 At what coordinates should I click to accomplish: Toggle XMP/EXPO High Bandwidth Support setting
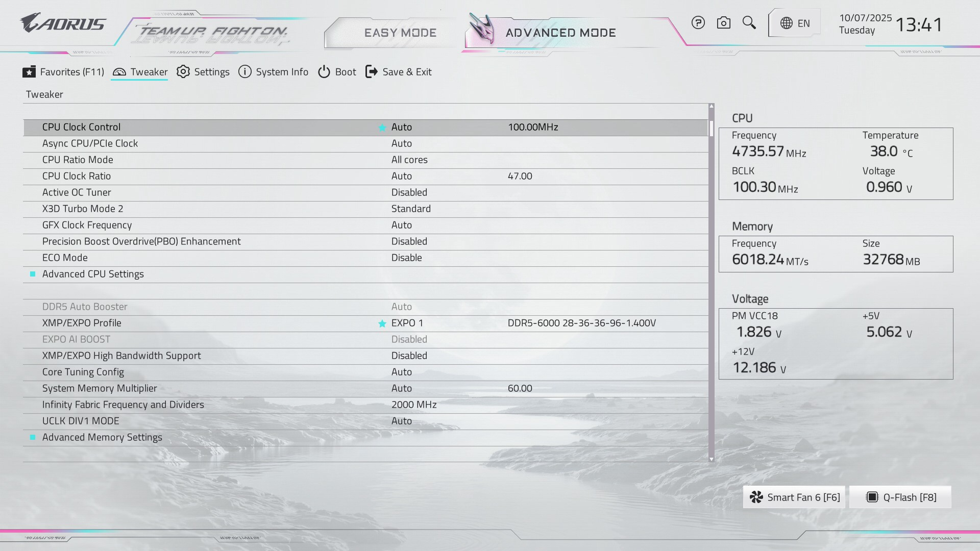(409, 356)
